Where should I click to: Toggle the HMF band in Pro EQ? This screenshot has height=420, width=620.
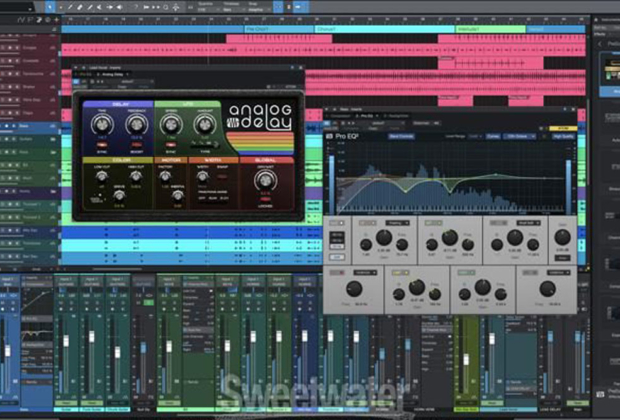466,272
